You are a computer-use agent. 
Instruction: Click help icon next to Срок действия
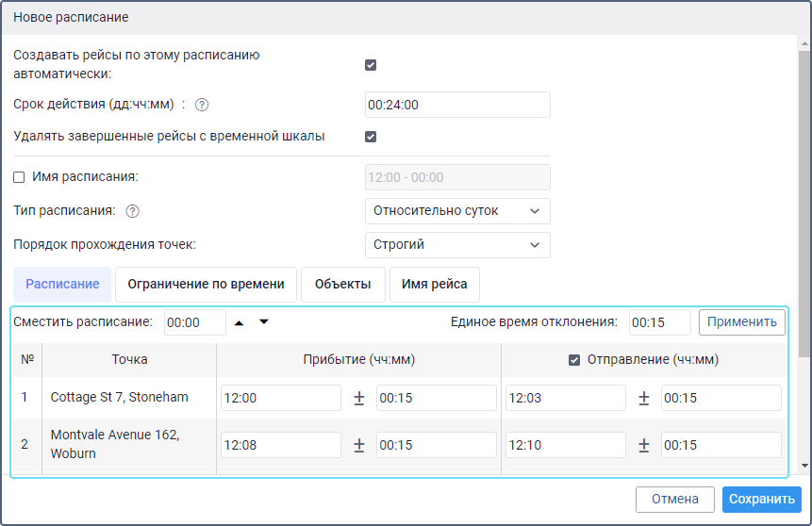pos(201,105)
